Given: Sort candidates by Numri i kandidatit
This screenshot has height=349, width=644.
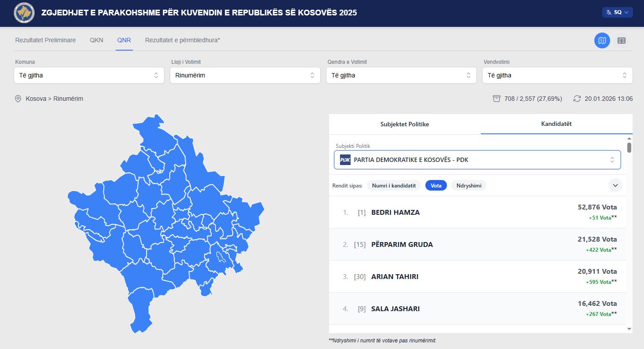Looking at the screenshot, I should coord(394,186).
